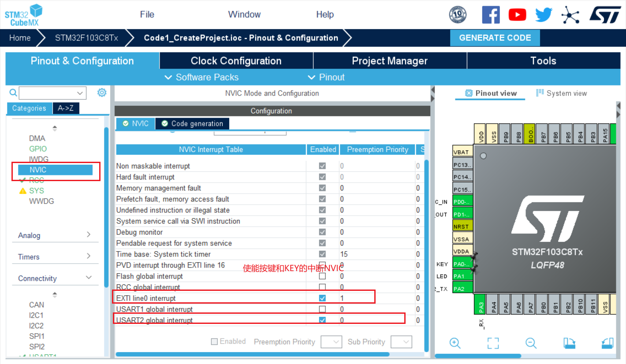Go to Home breadcrumb

(20, 38)
